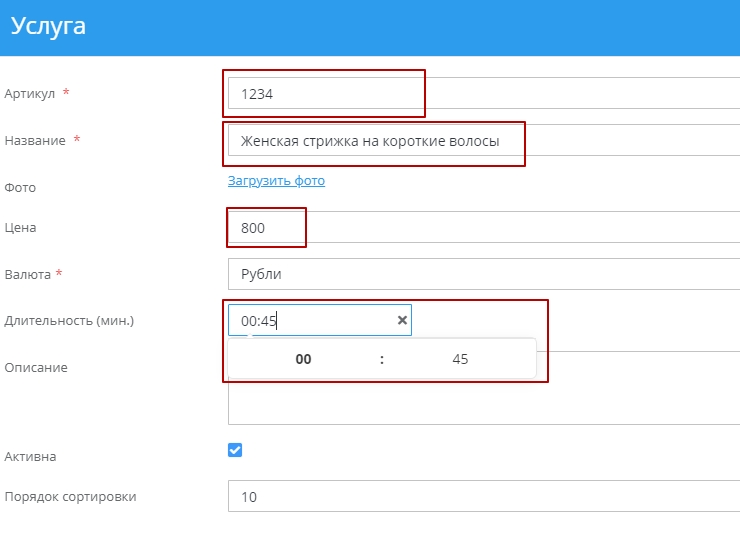Select the hours value 00 in time picker
The width and height of the screenshot is (740, 547).
[x=303, y=360]
